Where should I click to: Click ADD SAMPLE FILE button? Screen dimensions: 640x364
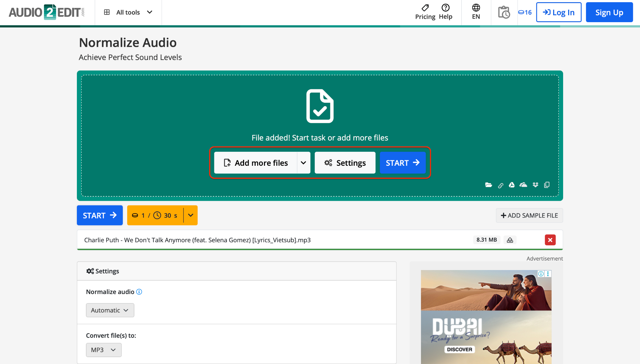[x=529, y=215]
